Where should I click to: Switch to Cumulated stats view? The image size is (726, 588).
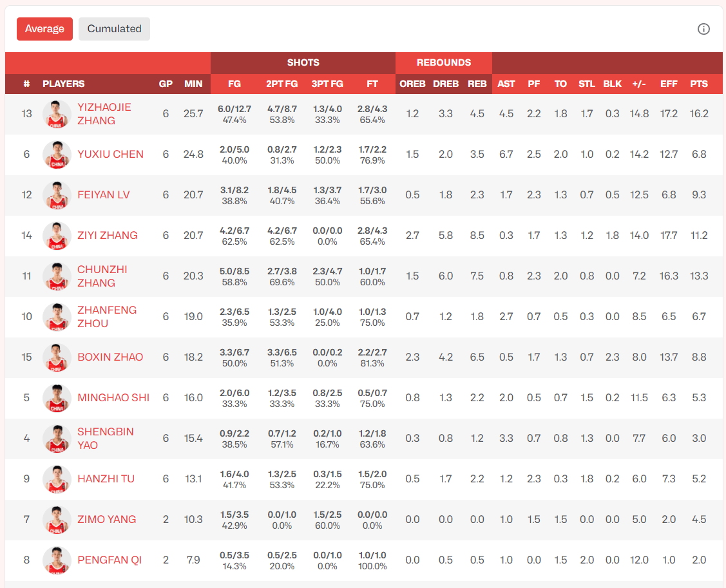click(114, 29)
